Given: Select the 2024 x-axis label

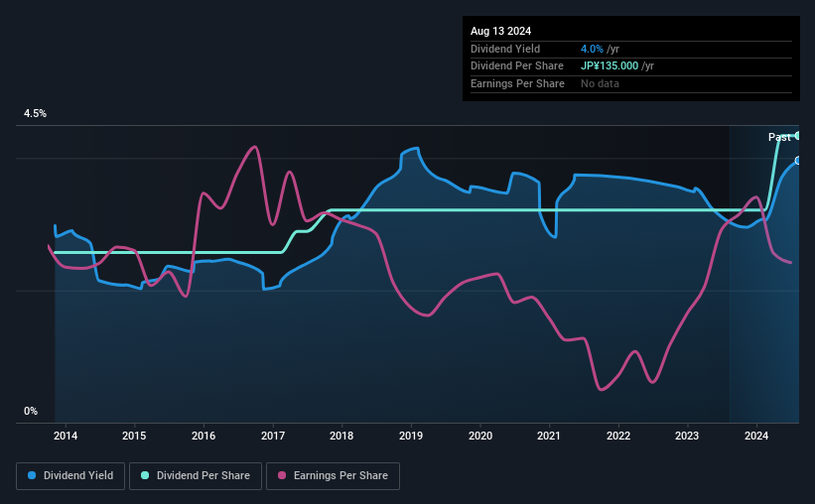Looking at the screenshot, I should coord(756,436).
